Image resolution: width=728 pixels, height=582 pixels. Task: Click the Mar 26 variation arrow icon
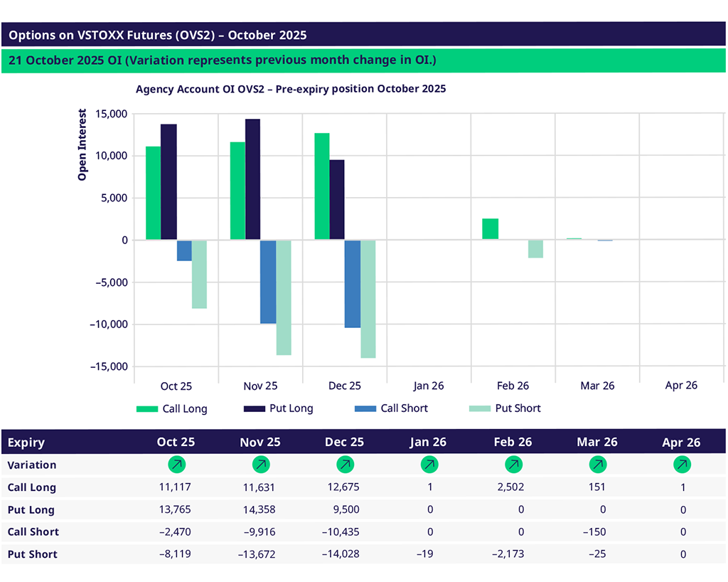click(597, 465)
